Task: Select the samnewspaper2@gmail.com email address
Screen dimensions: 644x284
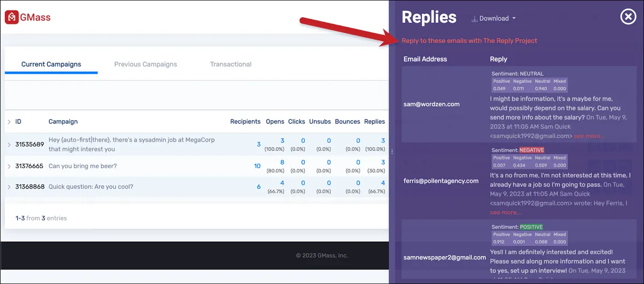Action: 445,258
